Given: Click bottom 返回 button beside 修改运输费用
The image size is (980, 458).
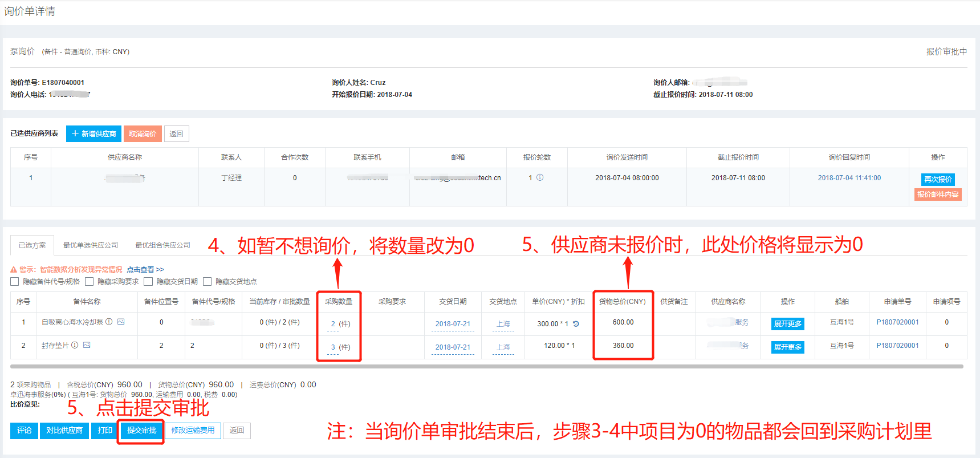Looking at the screenshot, I should pyautogui.click(x=237, y=430).
